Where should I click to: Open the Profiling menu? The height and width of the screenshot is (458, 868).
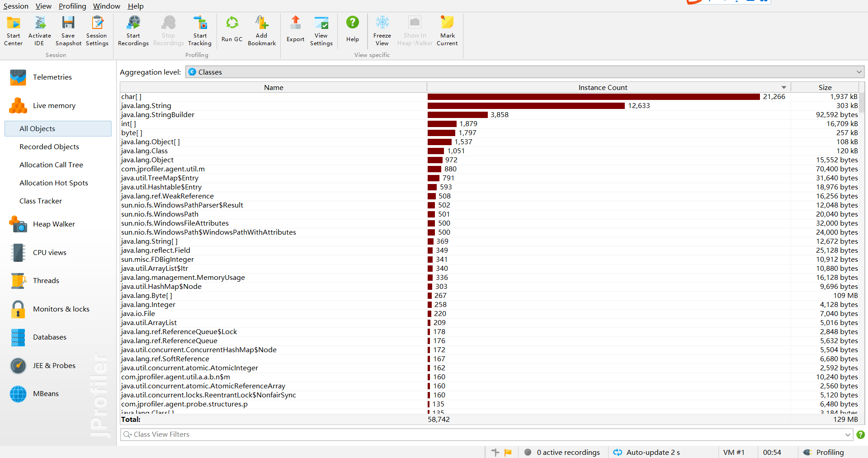coord(72,6)
